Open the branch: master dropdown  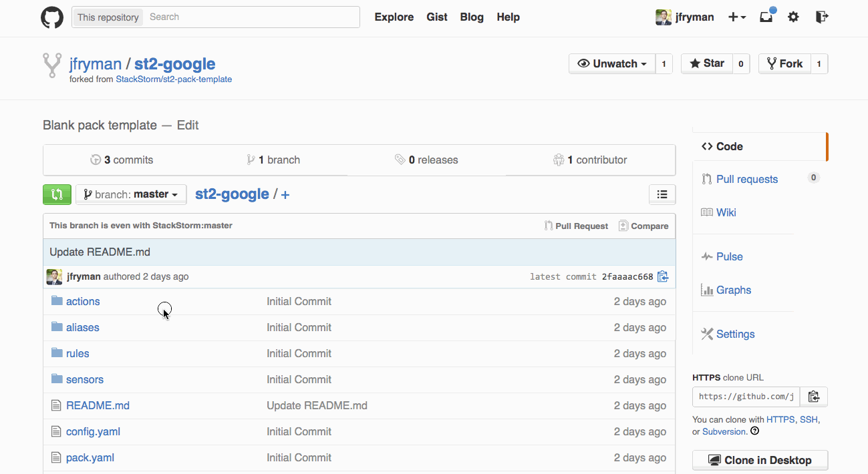click(x=131, y=194)
